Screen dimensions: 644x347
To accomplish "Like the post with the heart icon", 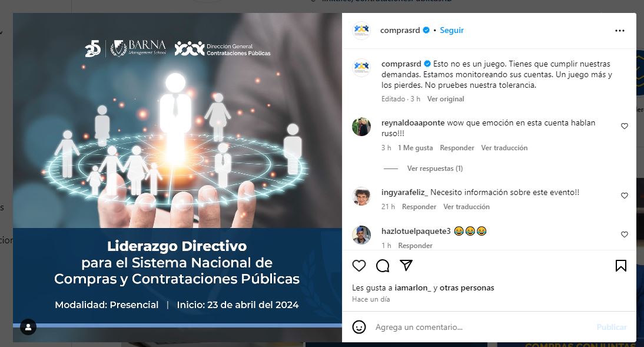I will point(359,266).
